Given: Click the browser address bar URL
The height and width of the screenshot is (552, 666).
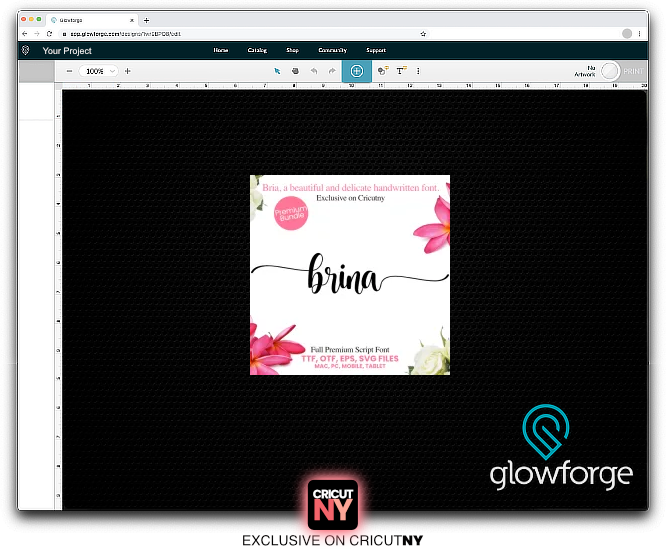Looking at the screenshot, I should point(126,34).
